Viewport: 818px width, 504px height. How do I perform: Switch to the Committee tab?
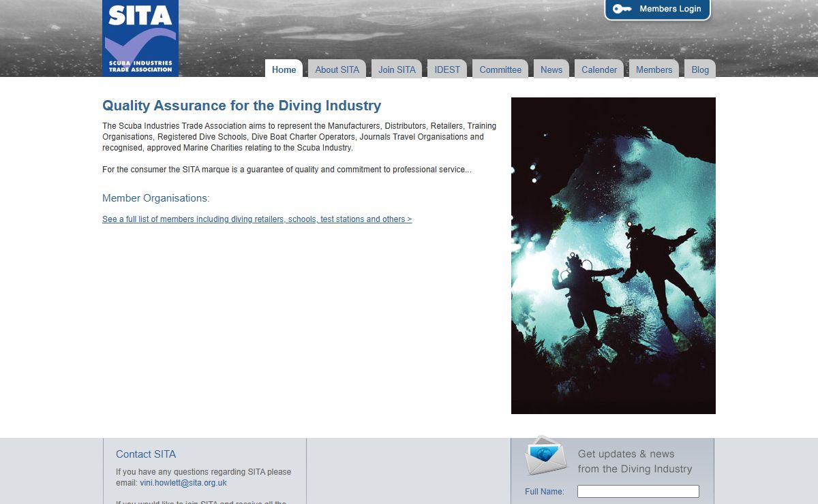tap(500, 69)
